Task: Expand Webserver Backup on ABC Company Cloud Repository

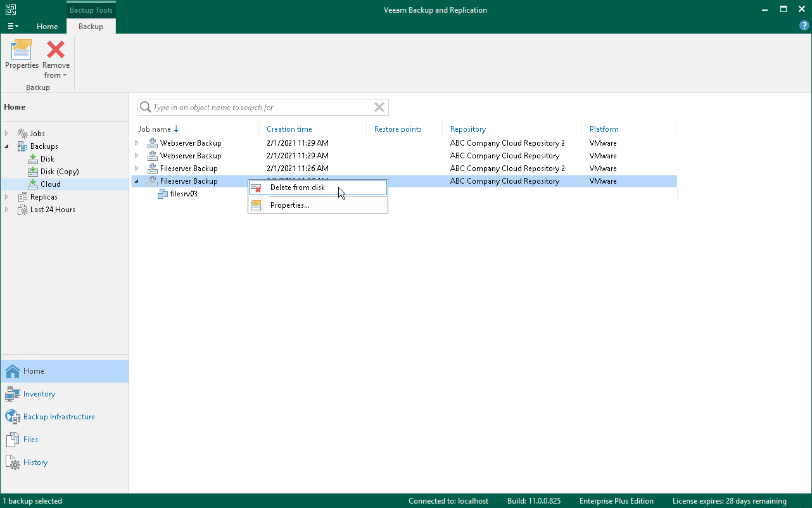Action: [137, 156]
